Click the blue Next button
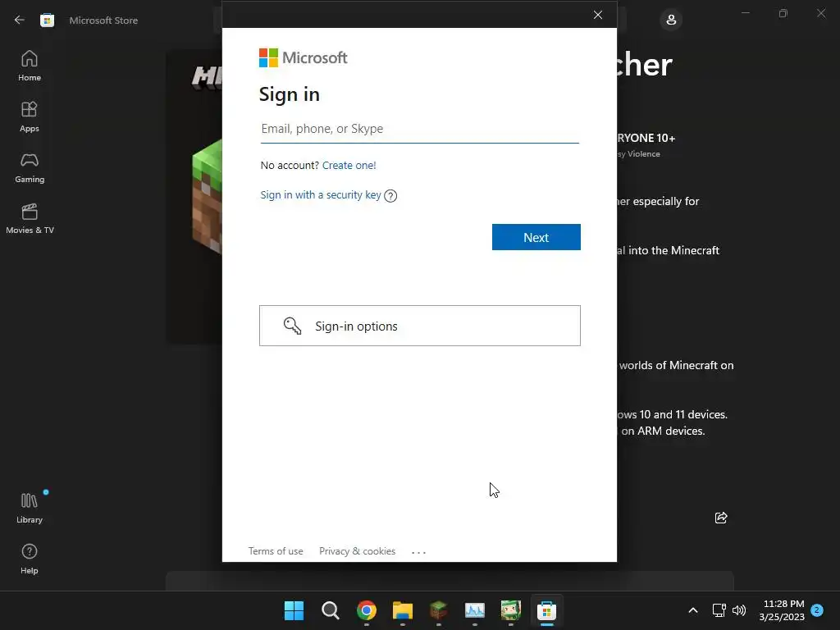Screen dimensions: 840x630 (x=536, y=237)
